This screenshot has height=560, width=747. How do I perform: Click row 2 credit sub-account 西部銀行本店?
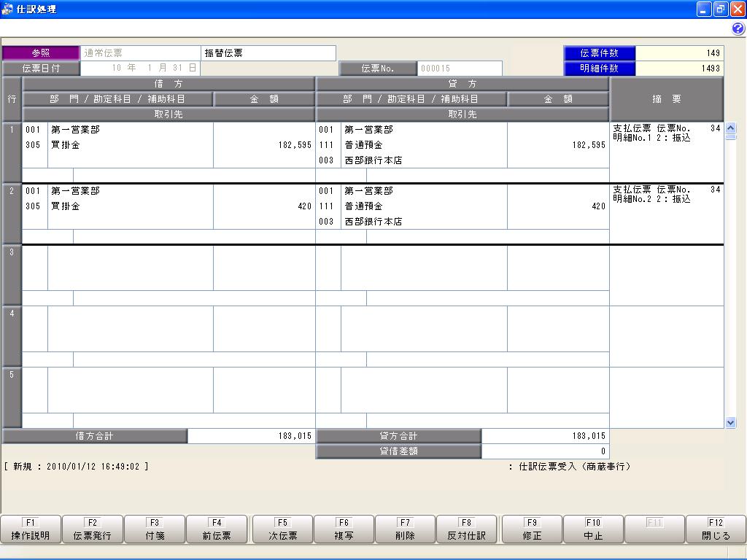[x=373, y=222]
